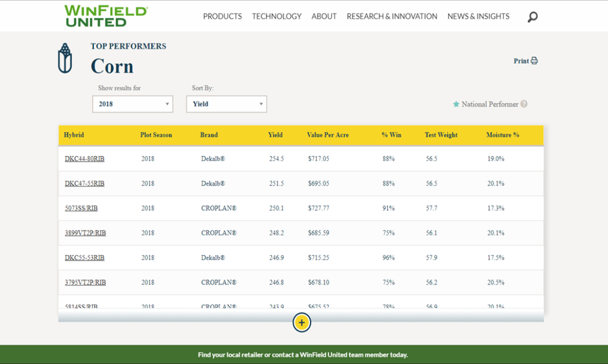Click the printer icon beside Print
The height and width of the screenshot is (364, 608).
(534, 61)
